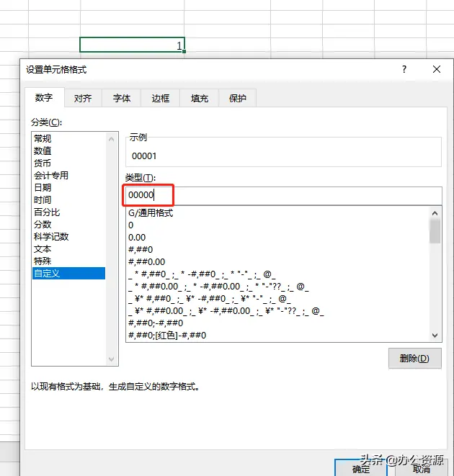Select 数值 in the category list
The height and width of the screenshot is (476, 454).
coord(68,151)
